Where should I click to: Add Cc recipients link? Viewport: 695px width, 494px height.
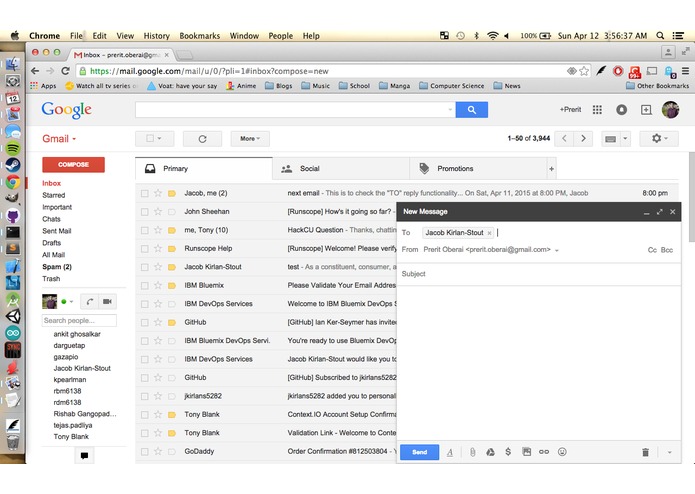(x=652, y=250)
